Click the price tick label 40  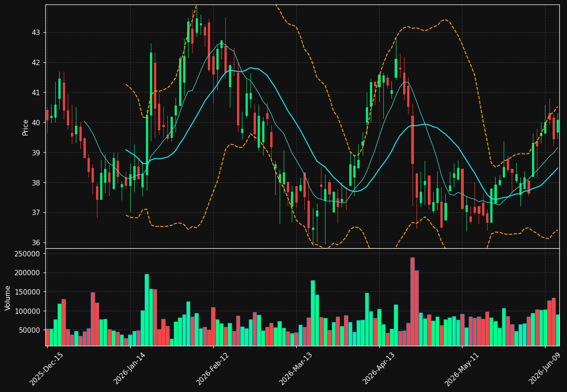36,123
